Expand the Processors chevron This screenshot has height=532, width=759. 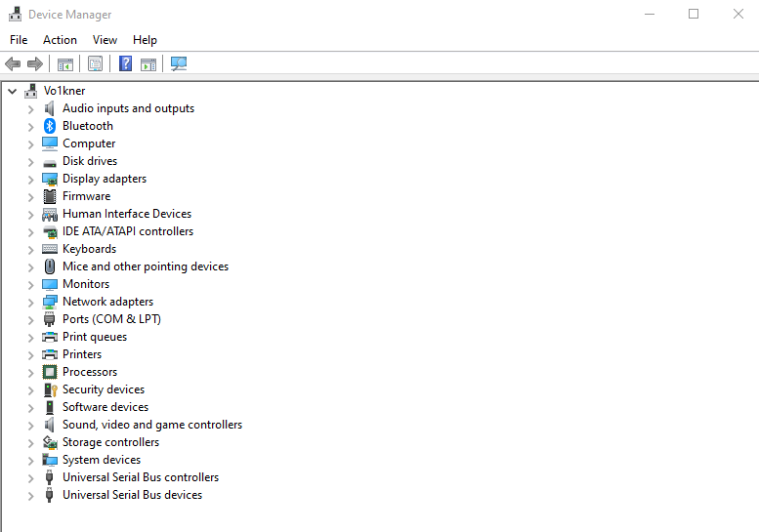pyautogui.click(x=30, y=373)
